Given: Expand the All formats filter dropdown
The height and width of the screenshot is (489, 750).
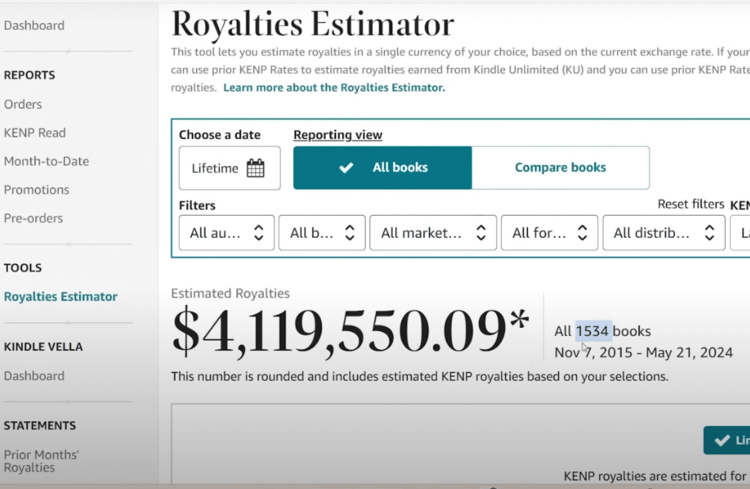Looking at the screenshot, I should pyautogui.click(x=549, y=233).
